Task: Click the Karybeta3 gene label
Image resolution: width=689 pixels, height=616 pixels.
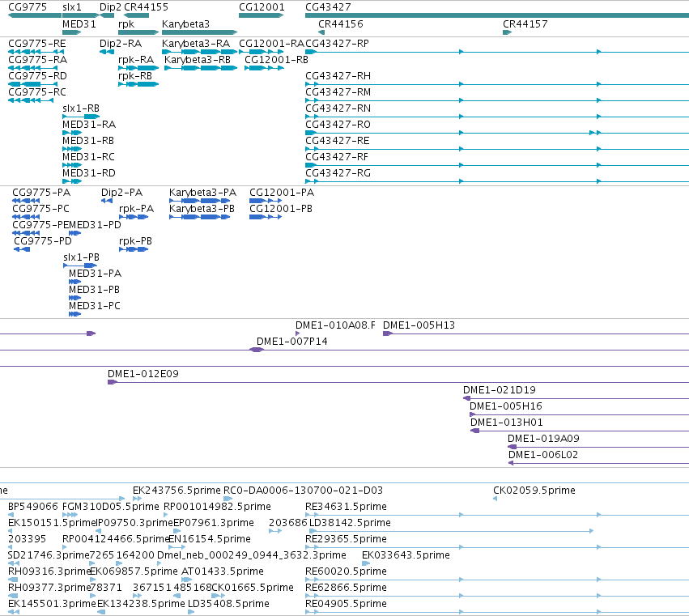Action: coord(186,24)
